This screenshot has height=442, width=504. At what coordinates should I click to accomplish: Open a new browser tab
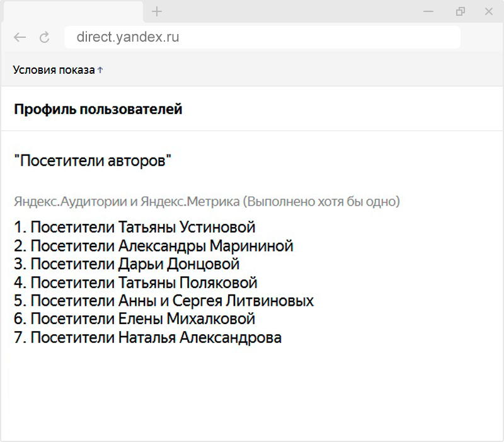157,11
